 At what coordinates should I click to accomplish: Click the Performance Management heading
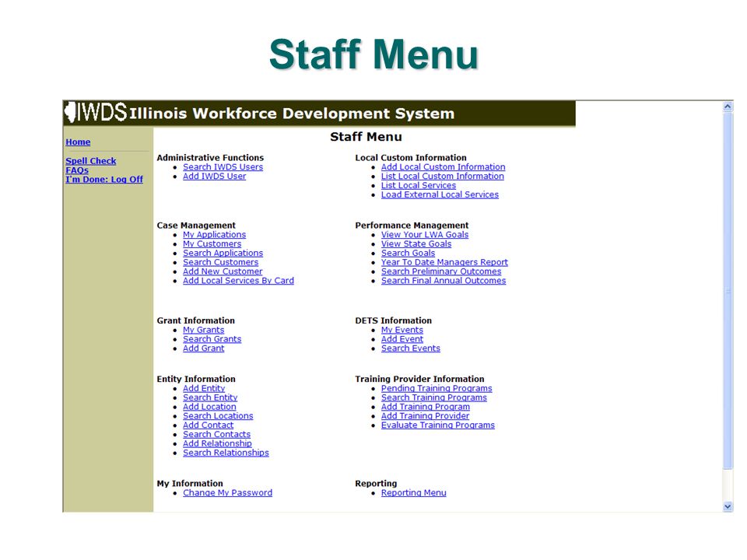coord(412,226)
